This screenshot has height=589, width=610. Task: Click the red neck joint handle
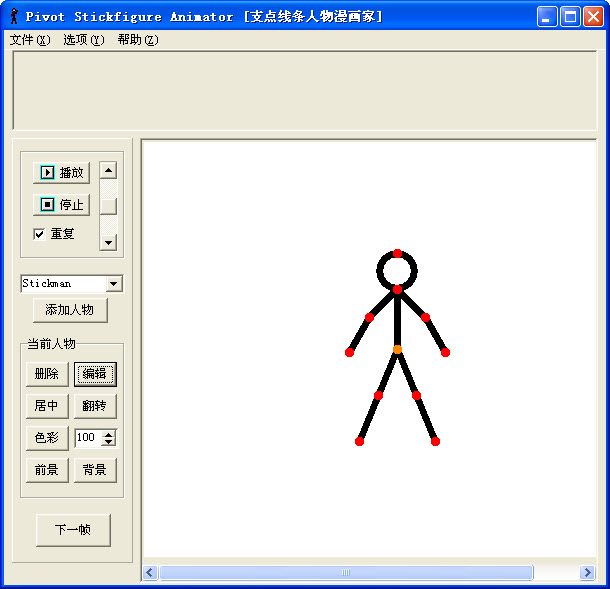tap(397, 289)
